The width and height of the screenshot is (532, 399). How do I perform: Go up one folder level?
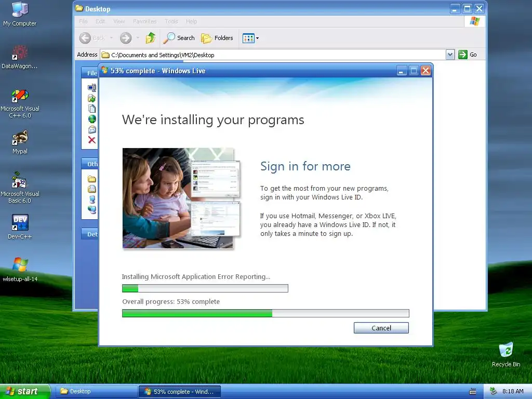pyautogui.click(x=151, y=38)
